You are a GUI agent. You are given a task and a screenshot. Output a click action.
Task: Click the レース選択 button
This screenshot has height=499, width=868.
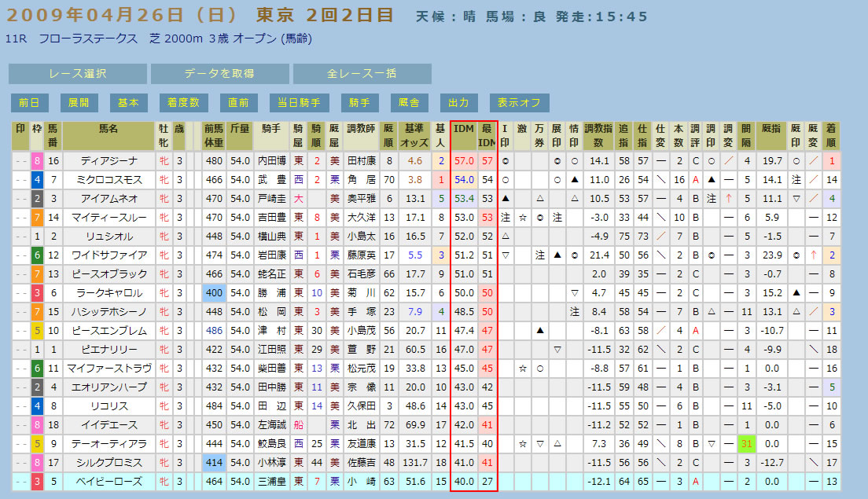(78, 74)
